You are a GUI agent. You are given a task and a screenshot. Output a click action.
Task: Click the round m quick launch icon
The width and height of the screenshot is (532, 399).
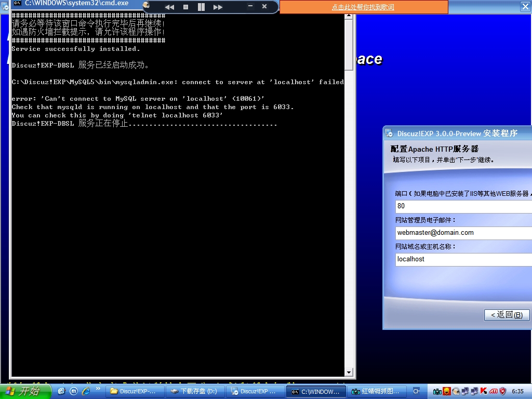coord(74,391)
